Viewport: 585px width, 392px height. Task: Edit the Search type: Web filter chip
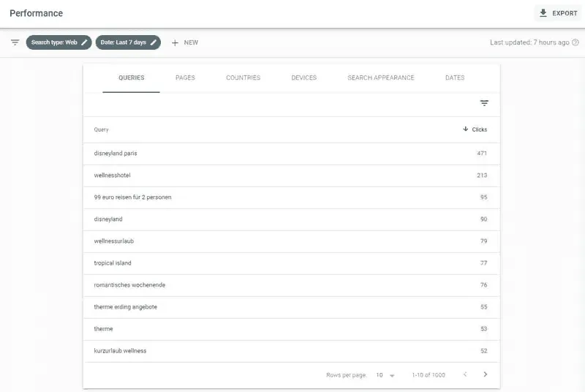pos(58,42)
